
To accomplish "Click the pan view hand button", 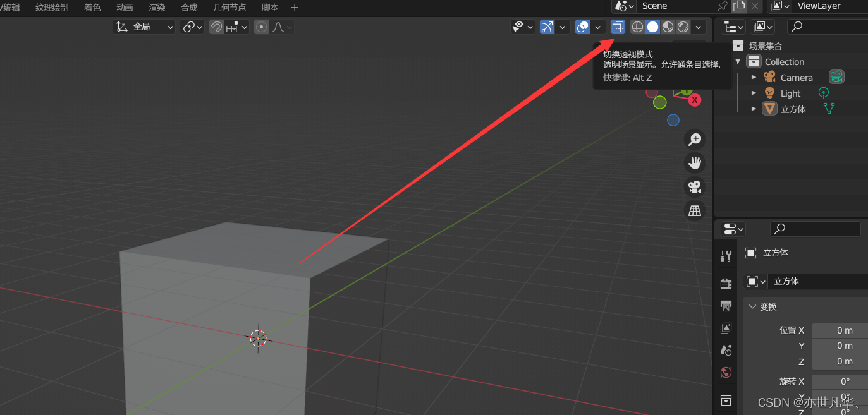I will click(695, 163).
